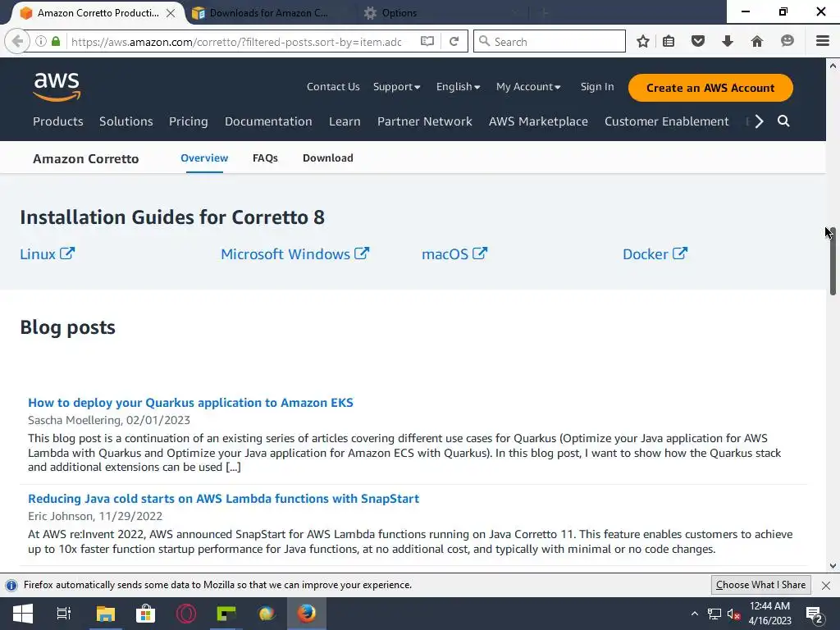The width and height of the screenshot is (840, 630).
Task: Open AWS Marketplace navigation menu
Action: tap(538, 121)
